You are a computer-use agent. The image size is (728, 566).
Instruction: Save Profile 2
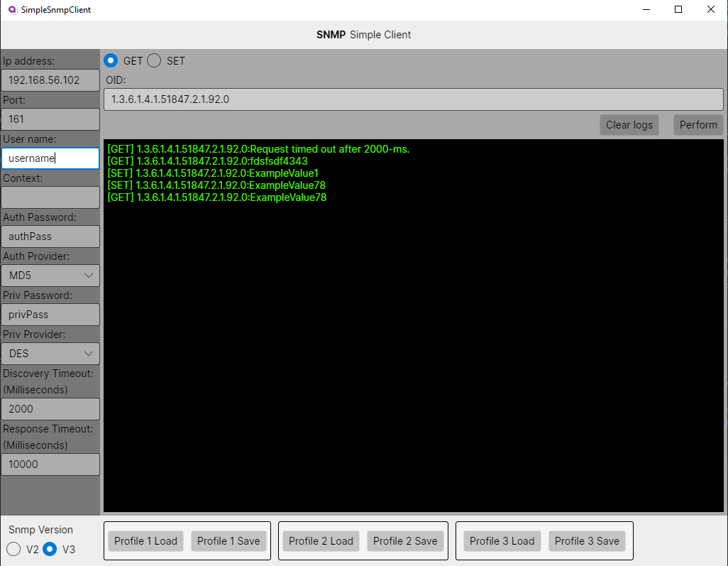pyautogui.click(x=405, y=541)
